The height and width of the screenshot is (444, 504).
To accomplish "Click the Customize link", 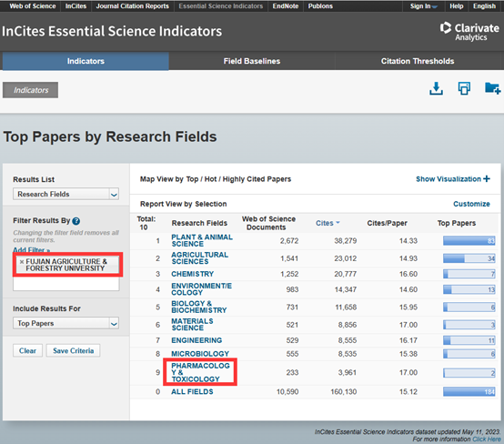I will [x=471, y=204].
